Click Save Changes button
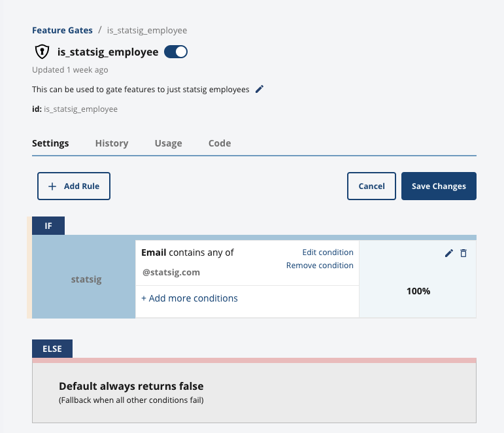Viewport: 504px width, 433px height. (x=439, y=186)
